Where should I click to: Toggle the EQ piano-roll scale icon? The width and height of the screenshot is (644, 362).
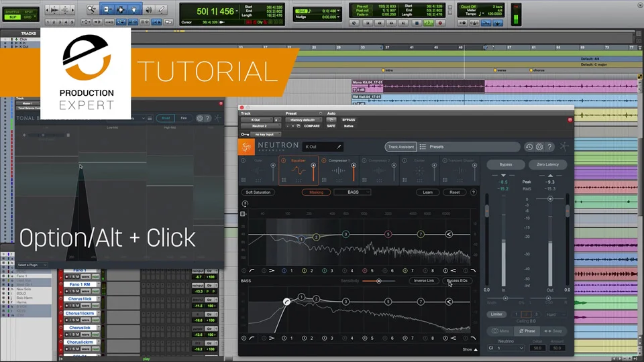(x=243, y=214)
